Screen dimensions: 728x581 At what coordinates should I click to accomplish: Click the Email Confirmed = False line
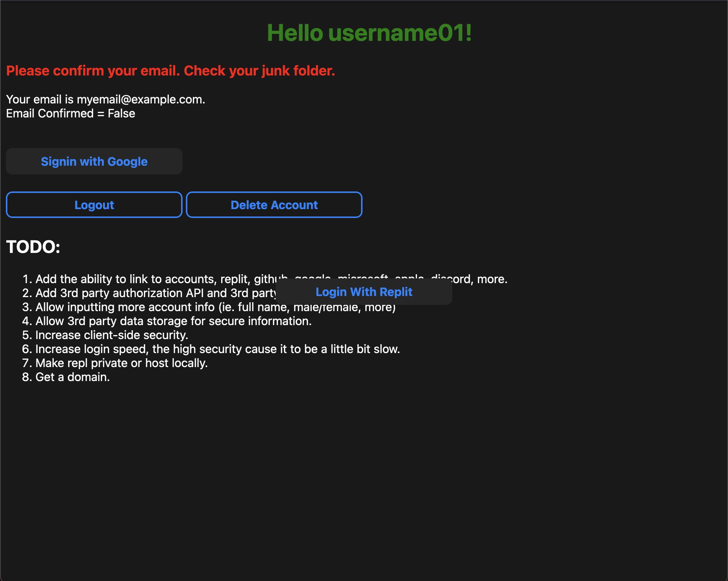[x=71, y=113]
